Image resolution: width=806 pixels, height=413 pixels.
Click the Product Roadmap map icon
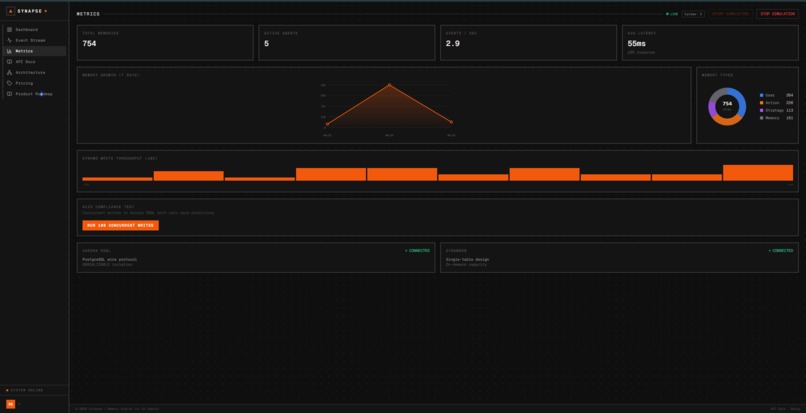(9, 94)
